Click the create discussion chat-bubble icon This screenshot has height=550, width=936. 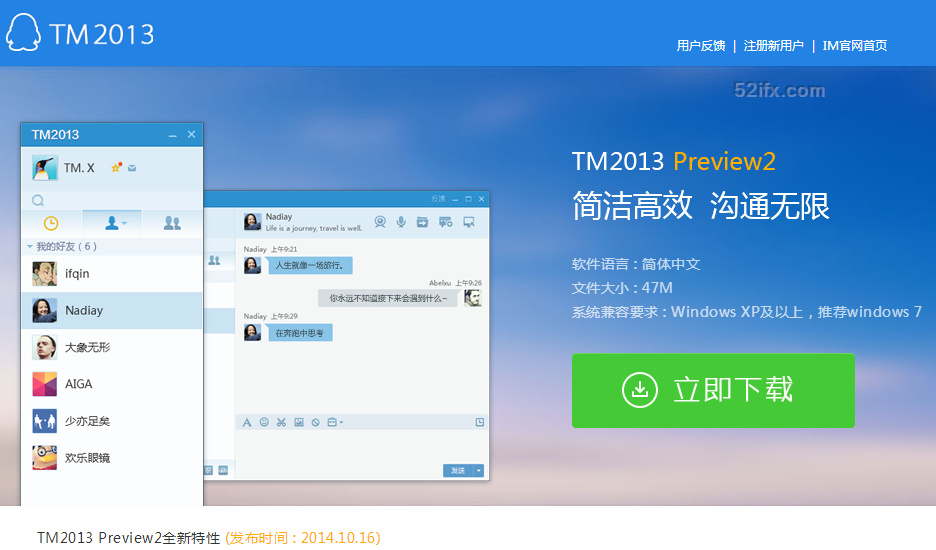coord(446,222)
